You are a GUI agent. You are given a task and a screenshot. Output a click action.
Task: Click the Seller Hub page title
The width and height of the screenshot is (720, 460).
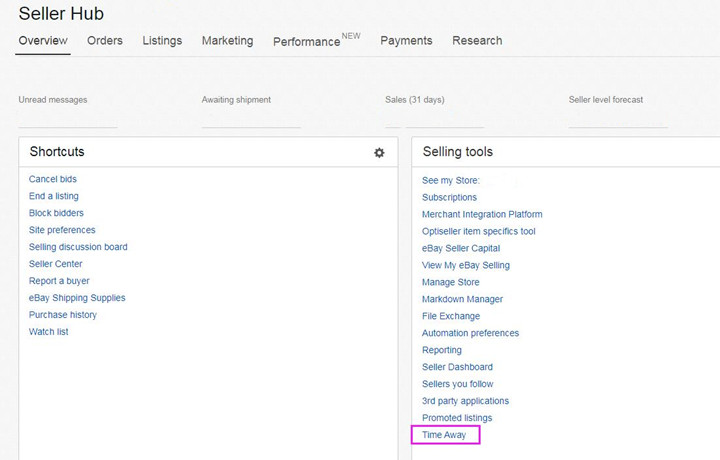(61, 14)
